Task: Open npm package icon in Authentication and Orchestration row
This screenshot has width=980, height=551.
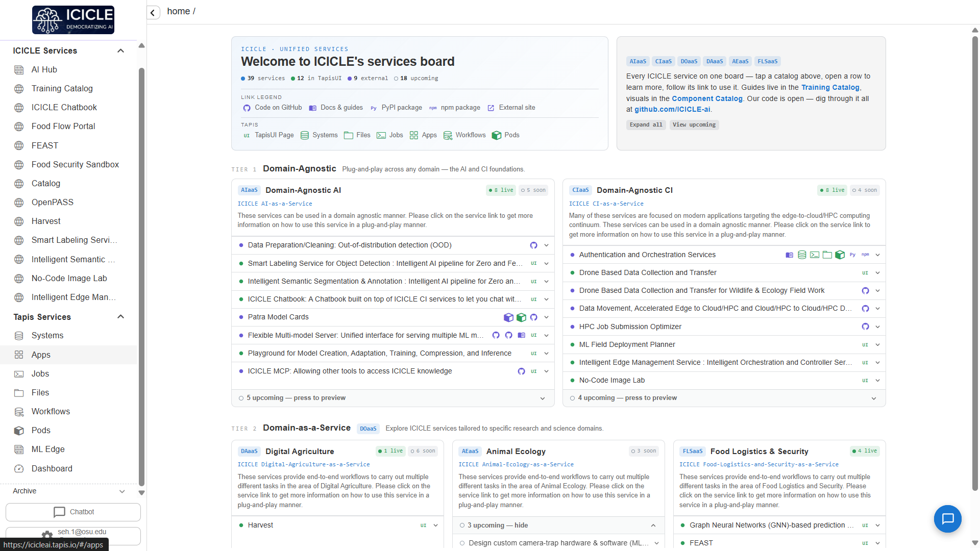Action: coord(865,255)
